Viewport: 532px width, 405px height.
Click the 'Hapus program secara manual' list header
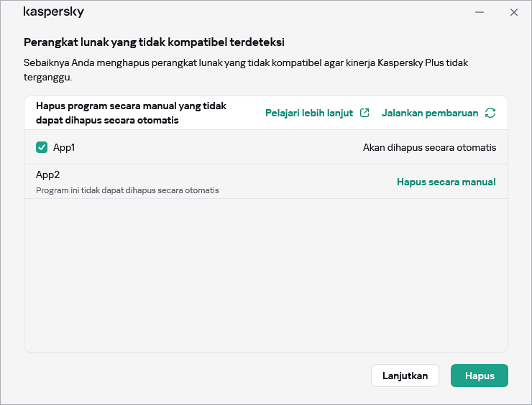coord(131,113)
